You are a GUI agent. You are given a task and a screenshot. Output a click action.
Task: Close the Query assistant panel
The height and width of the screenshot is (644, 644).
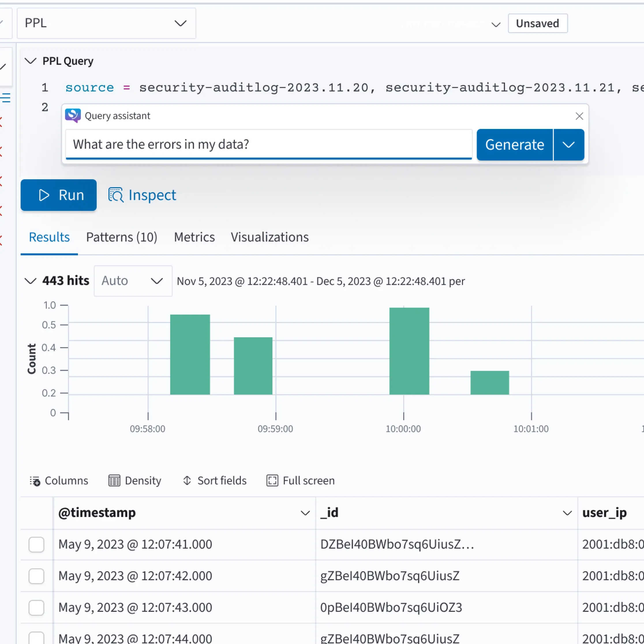[x=579, y=116]
